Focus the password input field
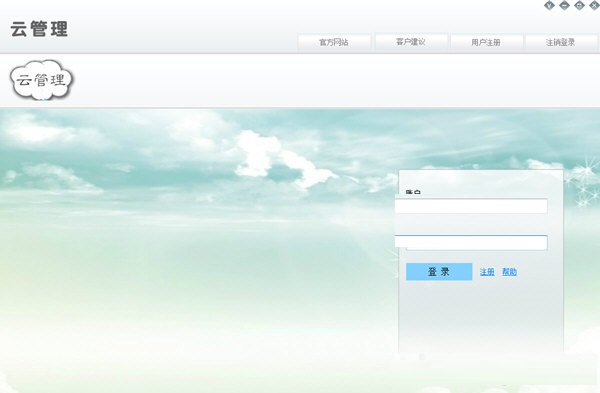This screenshot has width=600, height=393. coord(471,243)
